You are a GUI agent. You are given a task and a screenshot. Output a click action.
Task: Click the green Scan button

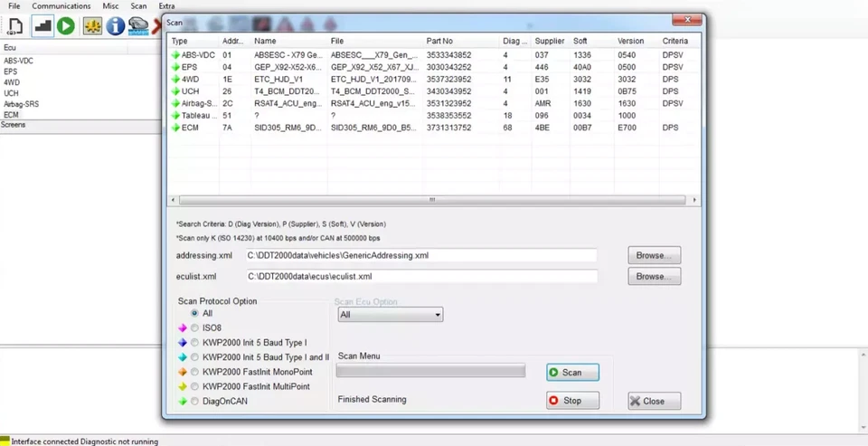coord(572,373)
